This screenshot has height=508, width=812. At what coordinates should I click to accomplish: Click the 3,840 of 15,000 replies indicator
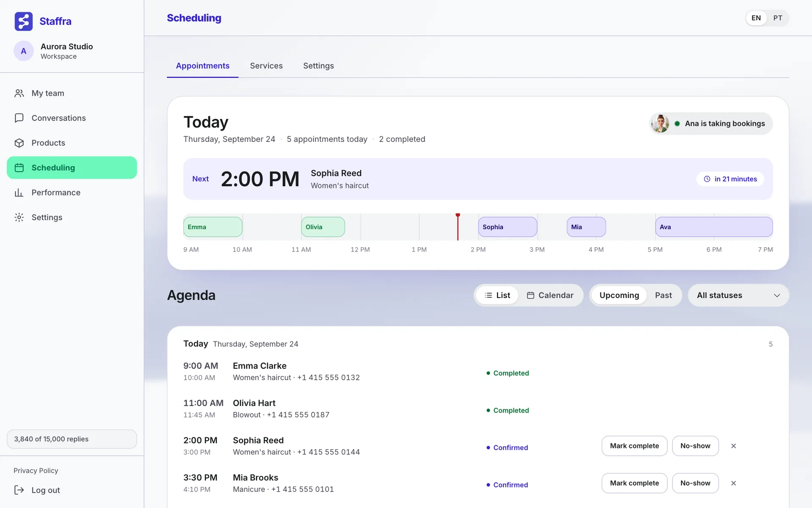click(72, 439)
